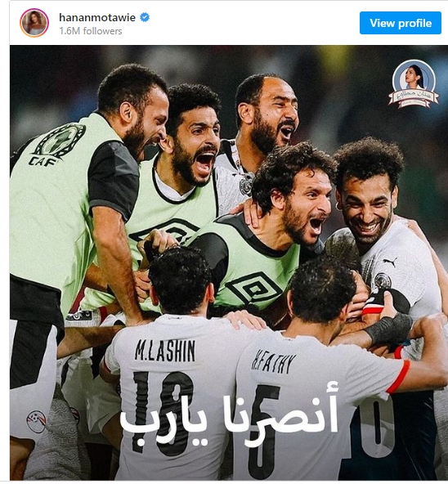This screenshot has height=484, width=448.
Task: Click the circular watermark logo on the photo
Action: pos(414,83)
